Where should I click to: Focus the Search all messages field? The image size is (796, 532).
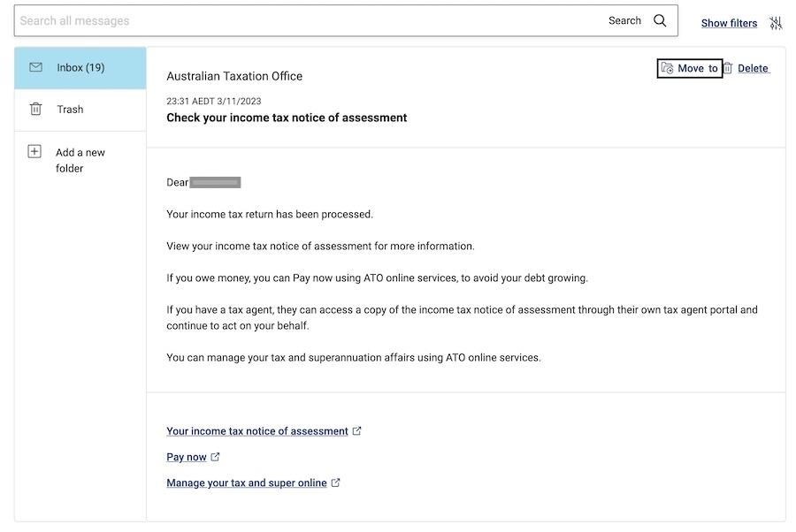310,21
